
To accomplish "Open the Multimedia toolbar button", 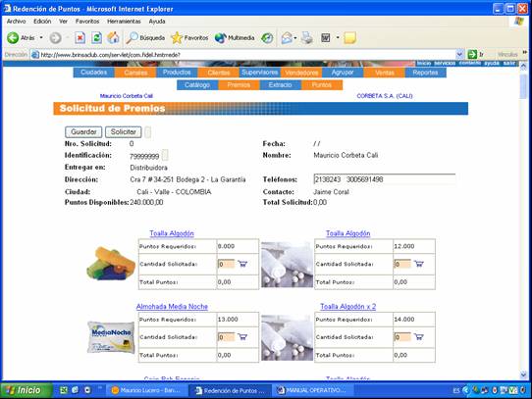I will click(235, 38).
